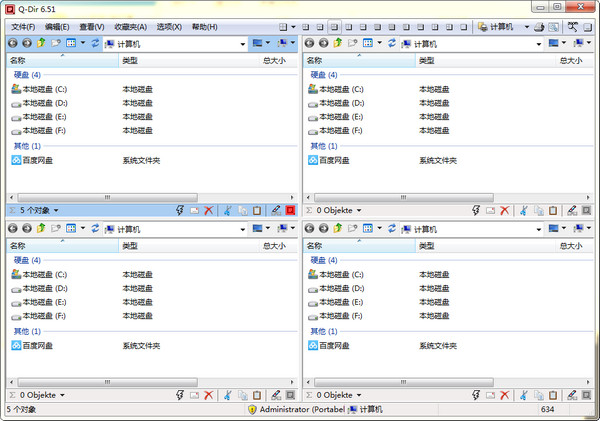Expand address bar dropdown in bottom-left pane

click(x=243, y=230)
